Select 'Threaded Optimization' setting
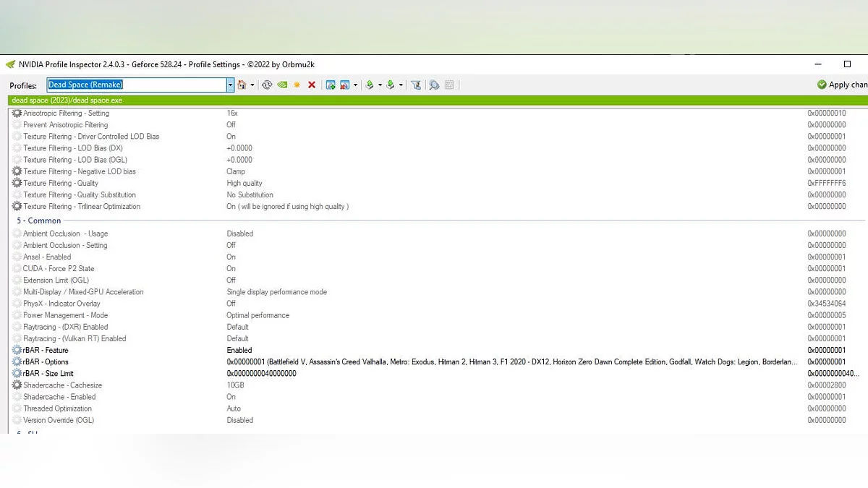The height and width of the screenshot is (488, 868). click(x=57, y=408)
